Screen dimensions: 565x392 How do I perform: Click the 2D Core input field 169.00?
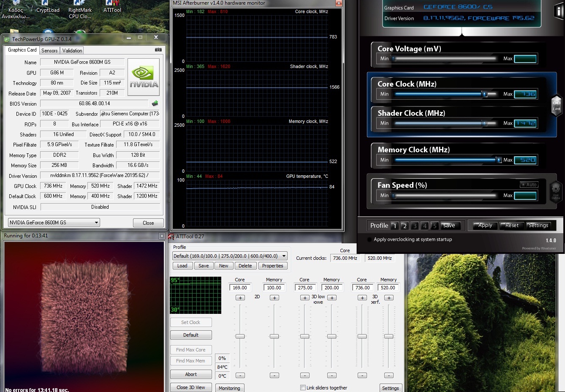pyautogui.click(x=240, y=288)
